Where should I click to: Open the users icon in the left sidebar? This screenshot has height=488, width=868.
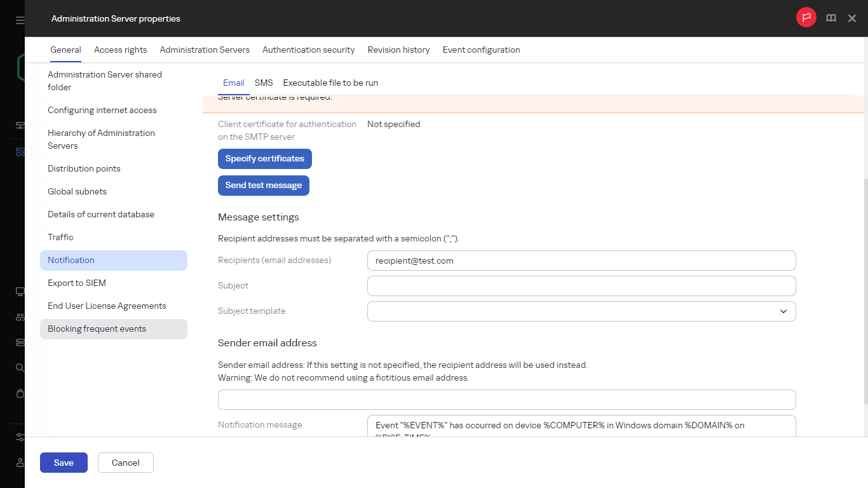pyautogui.click(x=20, y=316)
